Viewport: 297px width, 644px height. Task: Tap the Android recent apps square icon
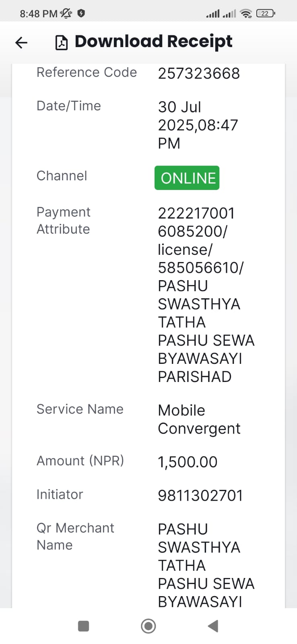click(x=83, y=626)
